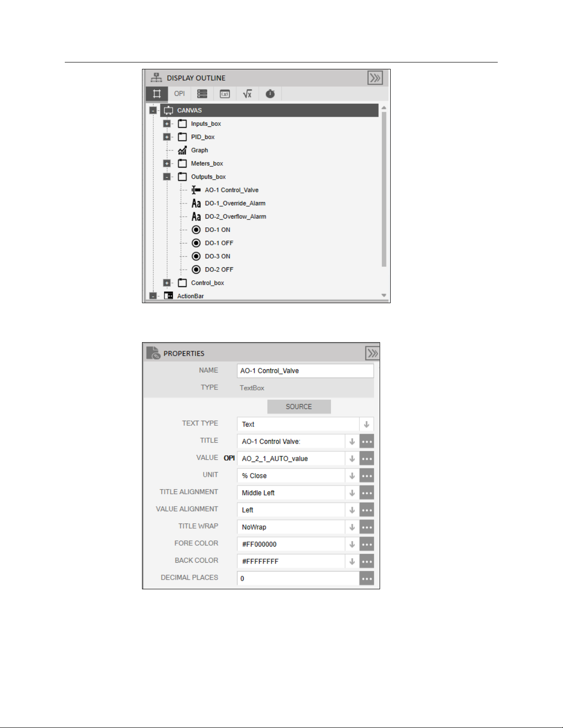Select the canvas layout tab icon

(157, 94)
